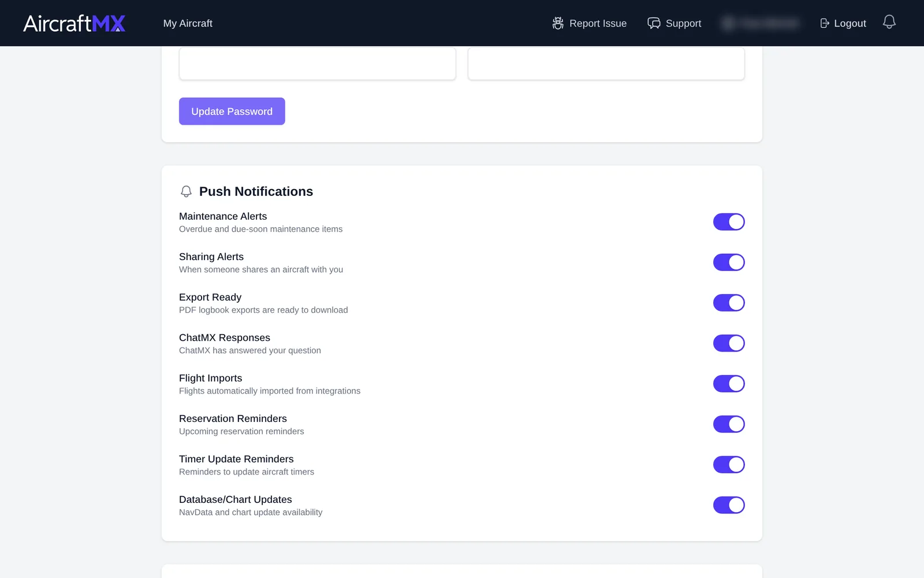This screenshot has width=924, height=578.
Task: Click the Report Issue bug icon
Action: pyautogui.click(x=558, y=23)
